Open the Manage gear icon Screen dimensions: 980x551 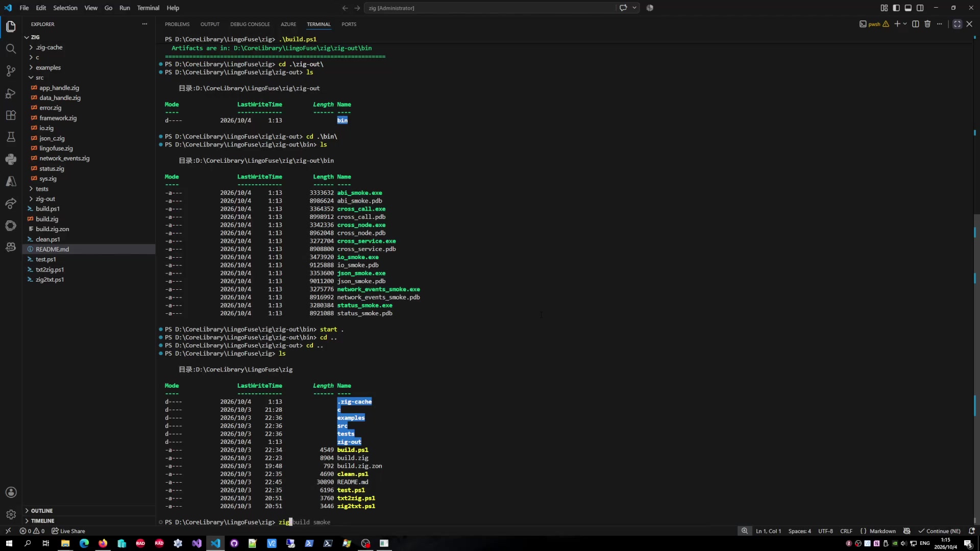11,514
